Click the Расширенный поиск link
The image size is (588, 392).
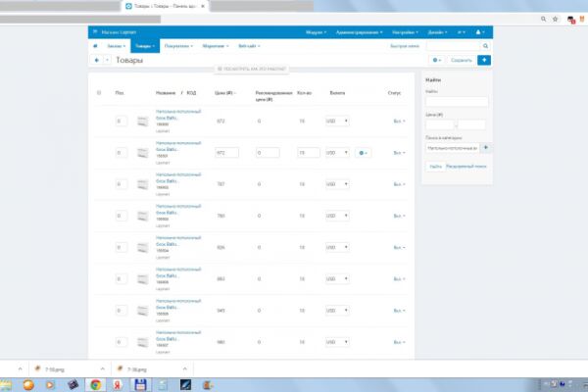click(x=466, y=167)
